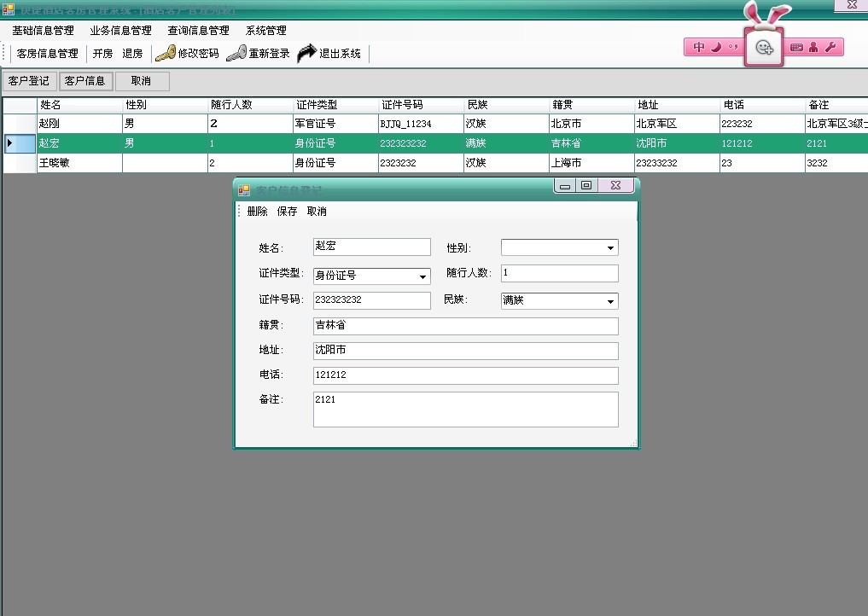Click 保存 in the dialog toolbar
The height and width of the screenshot is (616, 868).
(x=287, y=212)
